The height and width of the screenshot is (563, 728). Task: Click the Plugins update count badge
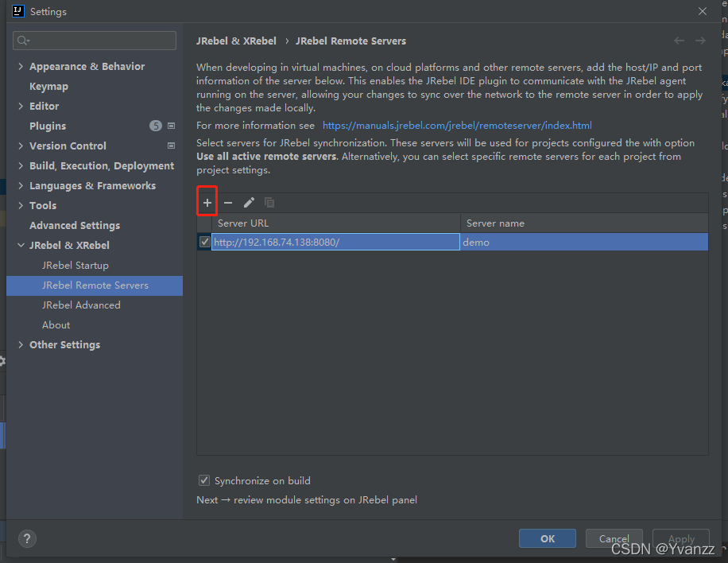tap(156, 126)
